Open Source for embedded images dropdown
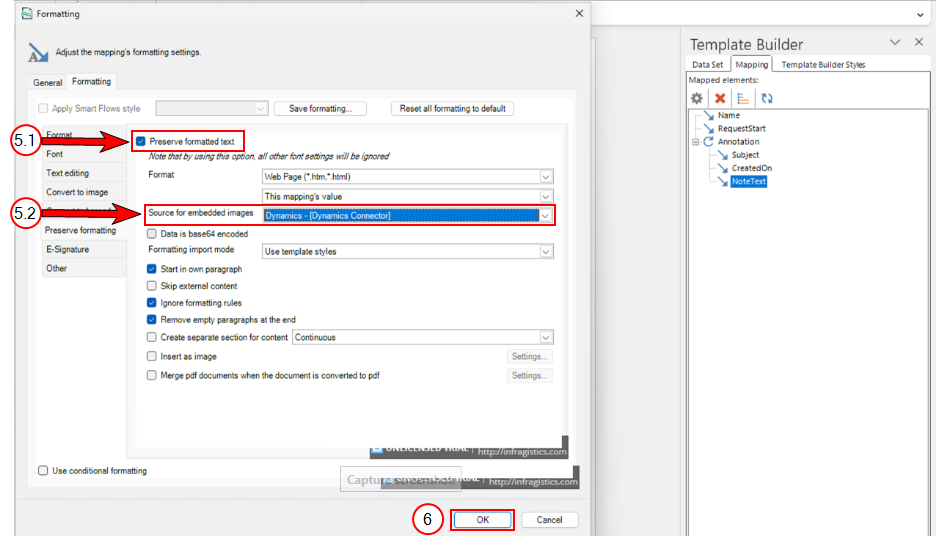The width and height of the screenshot is (936, 536). (x=408, y=215)
